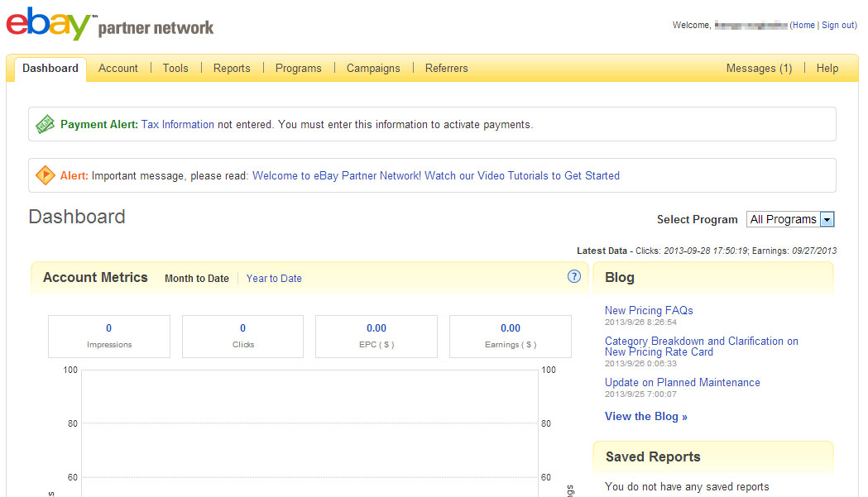This screenshot has height=497, width=868.
Task: Open the Account menu
Action: [117, 68]
